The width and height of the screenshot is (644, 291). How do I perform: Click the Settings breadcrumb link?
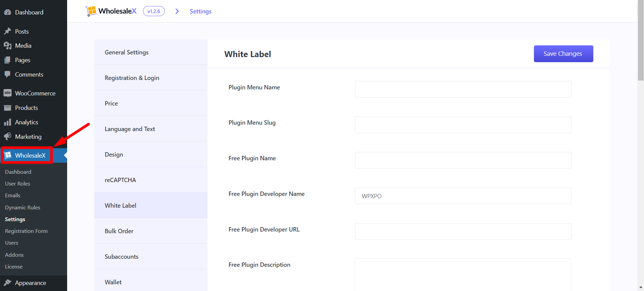[201, 11]
